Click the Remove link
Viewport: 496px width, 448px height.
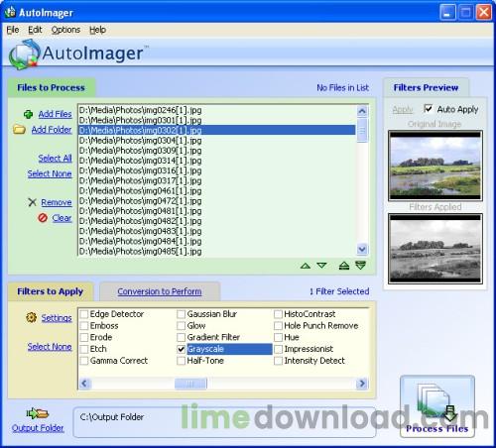57,202
